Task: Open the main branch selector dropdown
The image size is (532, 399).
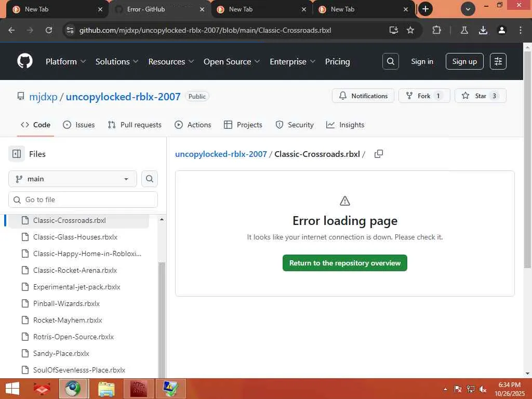Action: (x=73, y=179)
